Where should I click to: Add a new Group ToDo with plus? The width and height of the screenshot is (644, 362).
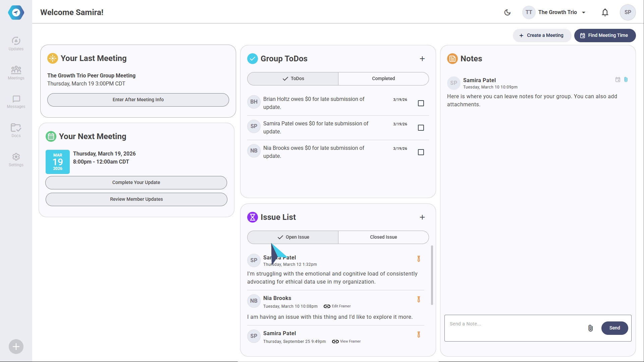tap(422, 59)
